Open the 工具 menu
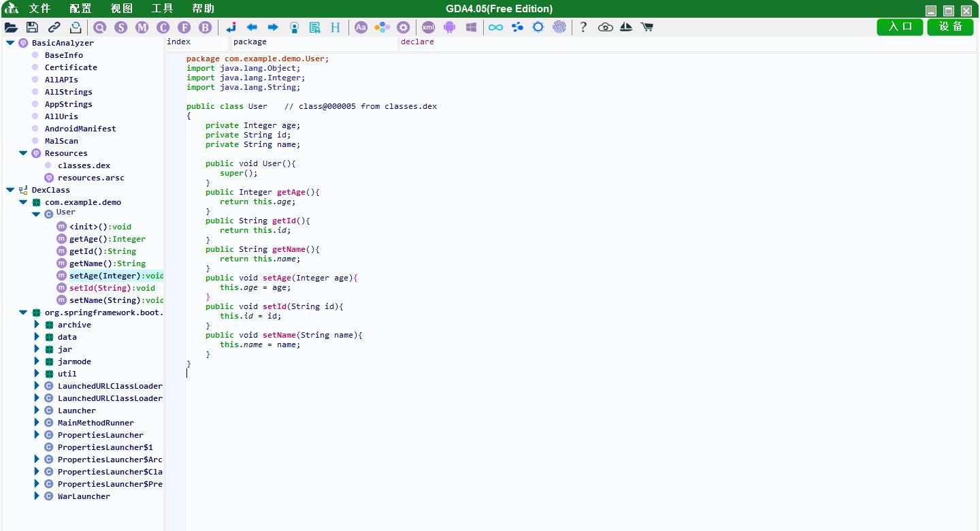980x531 pixels. [x=162, y=9]
